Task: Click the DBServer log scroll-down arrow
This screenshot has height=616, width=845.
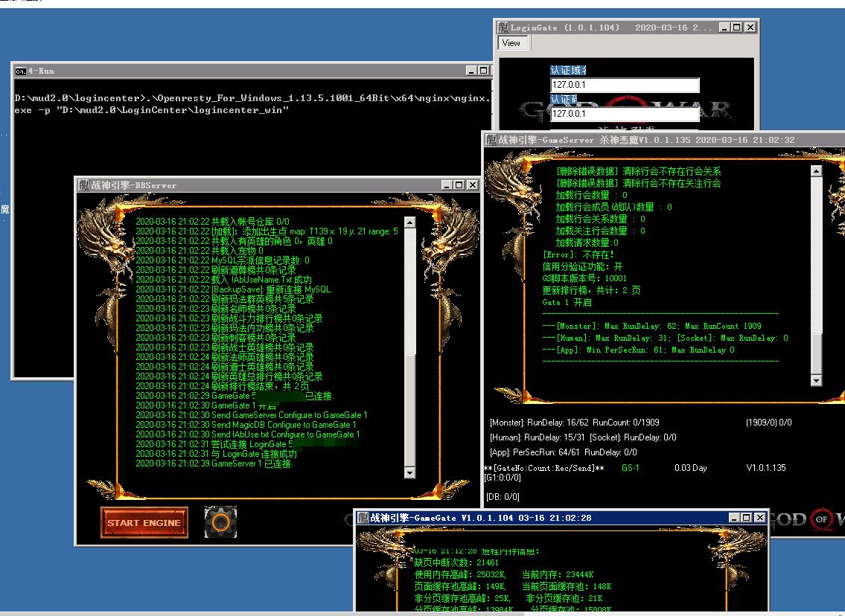Action: tap(409, 472)
